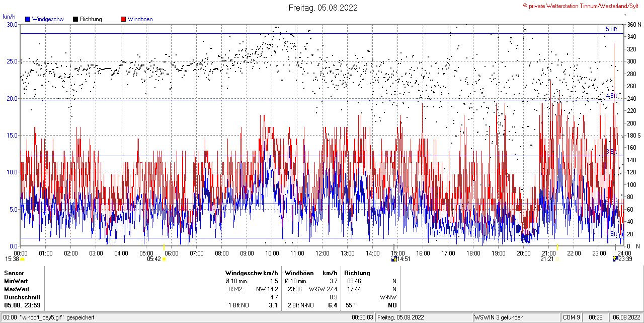
Task: Click the Windgeschw km/h column header
Action: point(252,273)
